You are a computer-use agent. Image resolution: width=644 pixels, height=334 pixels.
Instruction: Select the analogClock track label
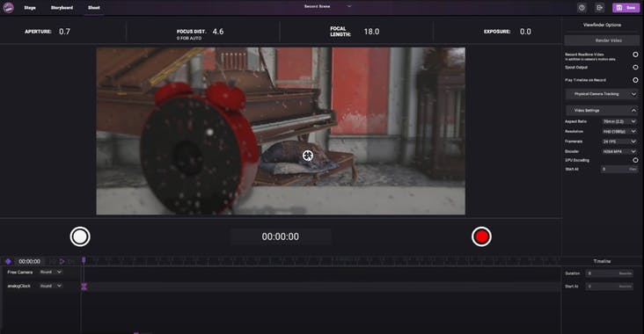tap(18, 286)
